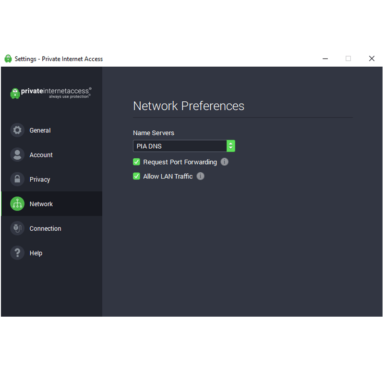This screenshot has height=368, width=384.
Task: Open the General settings tab label
Action: [x=40, y=130]
